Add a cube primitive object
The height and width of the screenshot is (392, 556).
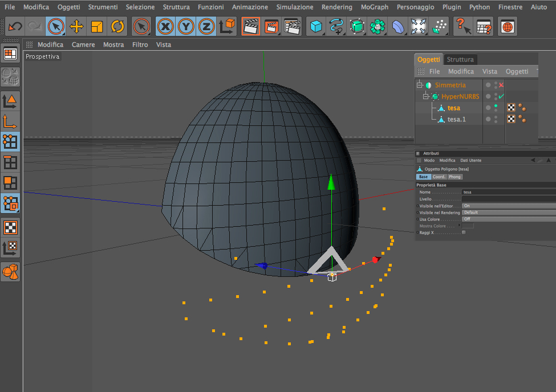pos(315,26)
